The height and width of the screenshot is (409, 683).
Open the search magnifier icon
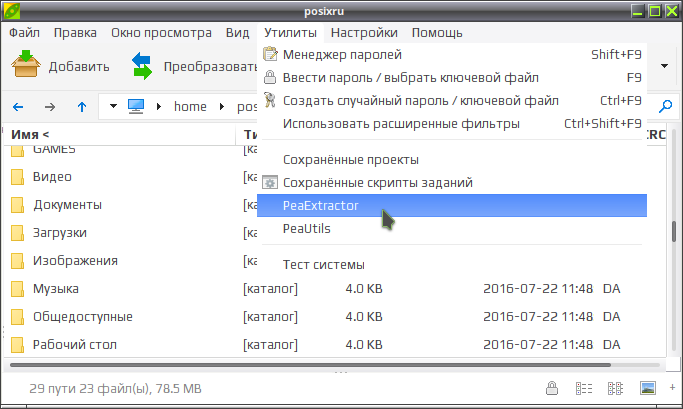[x=666, y=106]
